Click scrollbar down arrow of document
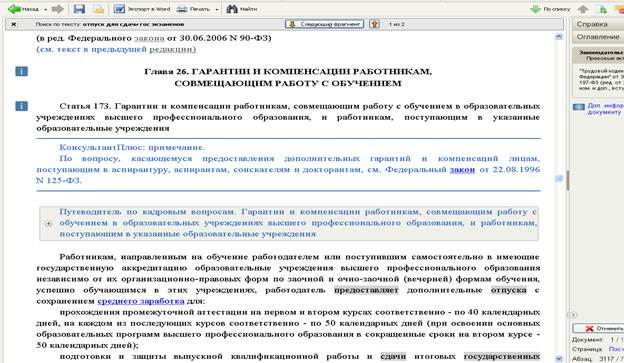 click(x=559, y=359)
